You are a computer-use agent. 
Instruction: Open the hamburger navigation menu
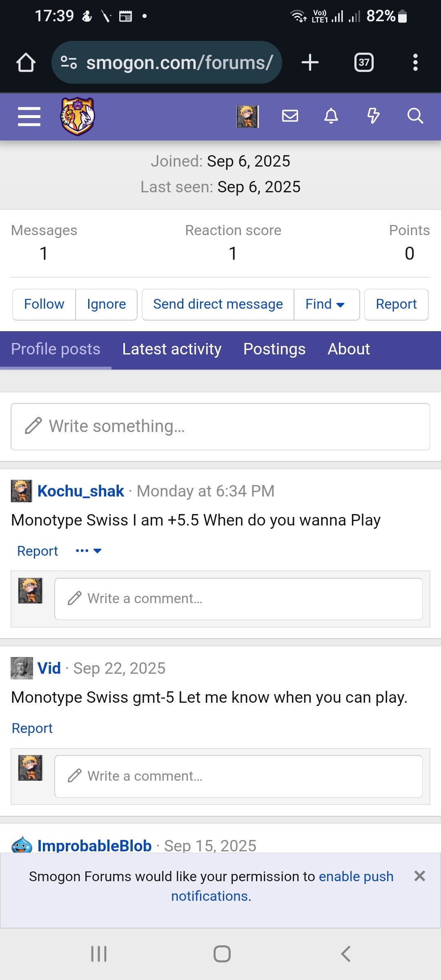coord(29,117)
